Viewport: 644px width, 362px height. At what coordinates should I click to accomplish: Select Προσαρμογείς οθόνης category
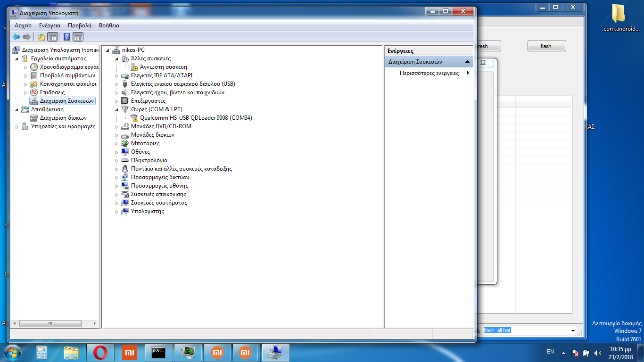[159, 186]
